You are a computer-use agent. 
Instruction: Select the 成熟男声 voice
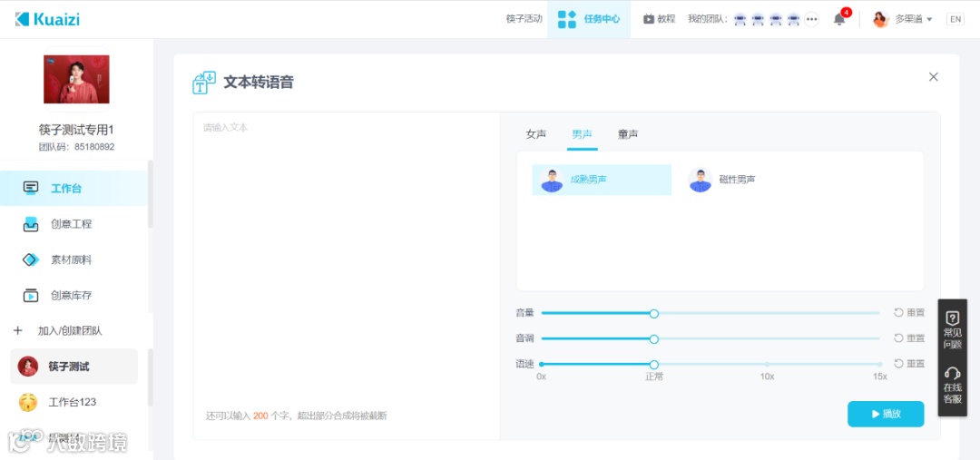point(602,180)
